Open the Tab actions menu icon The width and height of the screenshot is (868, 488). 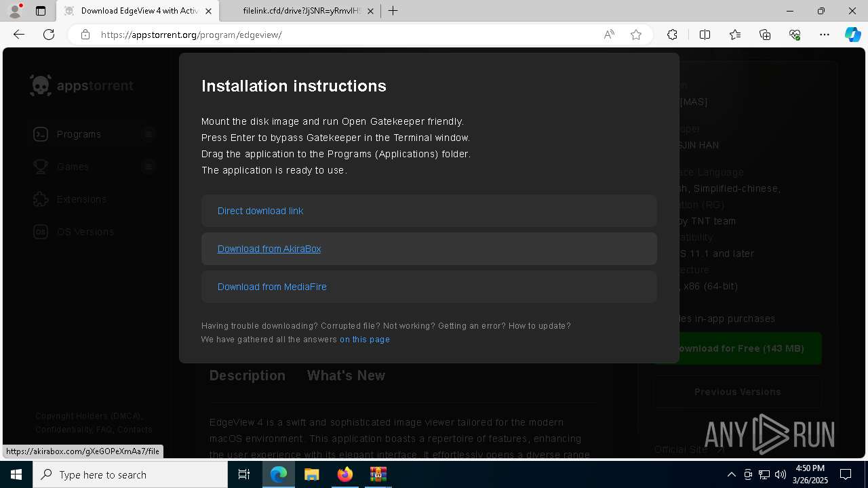point(41,11)
